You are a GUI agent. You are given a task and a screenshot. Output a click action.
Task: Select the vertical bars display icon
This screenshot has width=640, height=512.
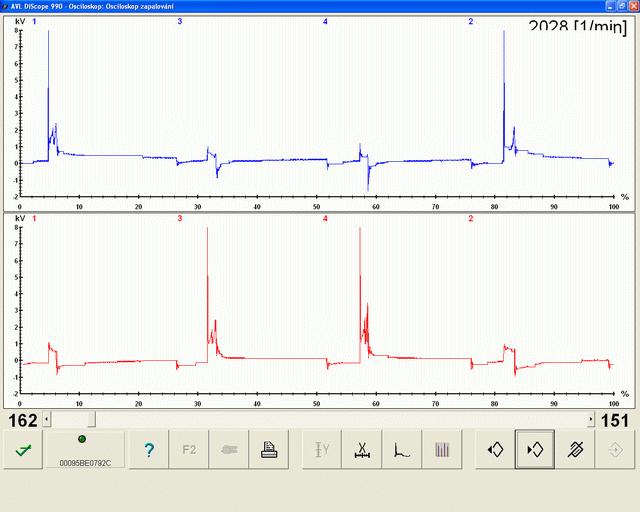tap(441, 450)
